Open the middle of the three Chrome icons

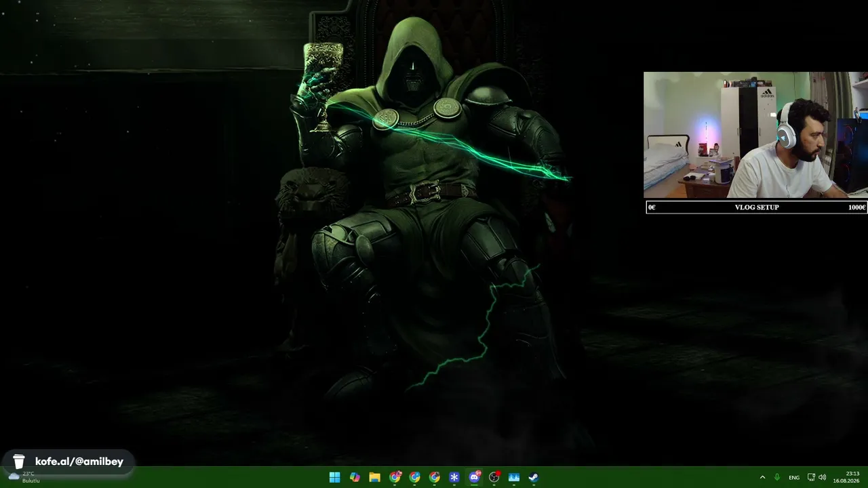pos(414,477)
